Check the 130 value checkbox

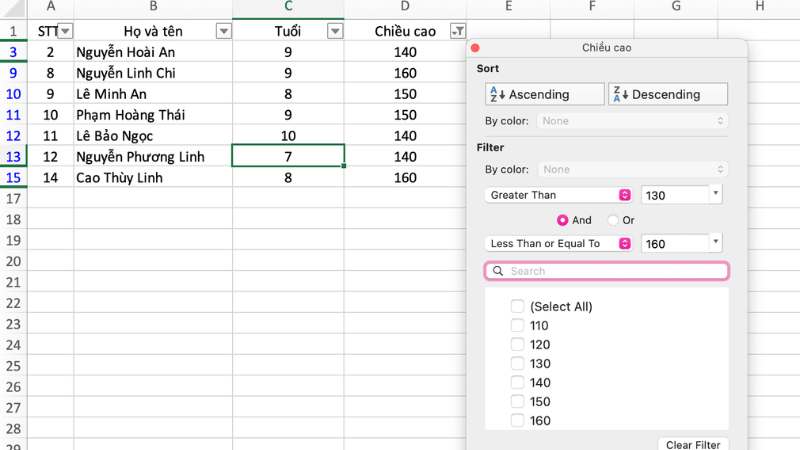coord(517,363)
